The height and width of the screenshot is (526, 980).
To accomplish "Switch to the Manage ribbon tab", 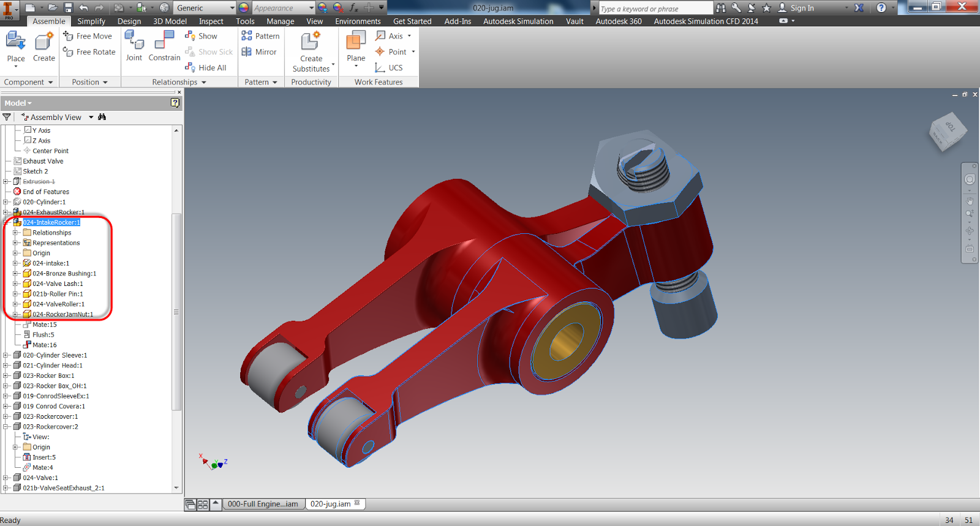I will [281, 21].
